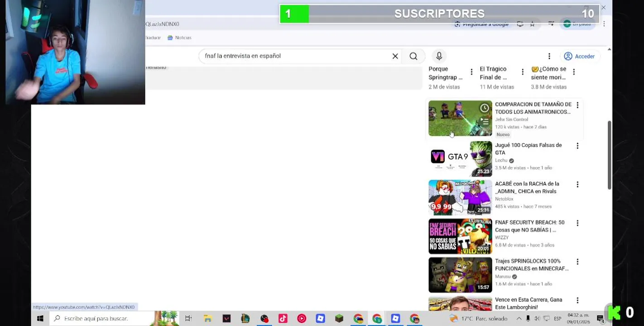The image size is (644, 326).
Task: Click the ESP input language indicator
Action: pos(557,319)
